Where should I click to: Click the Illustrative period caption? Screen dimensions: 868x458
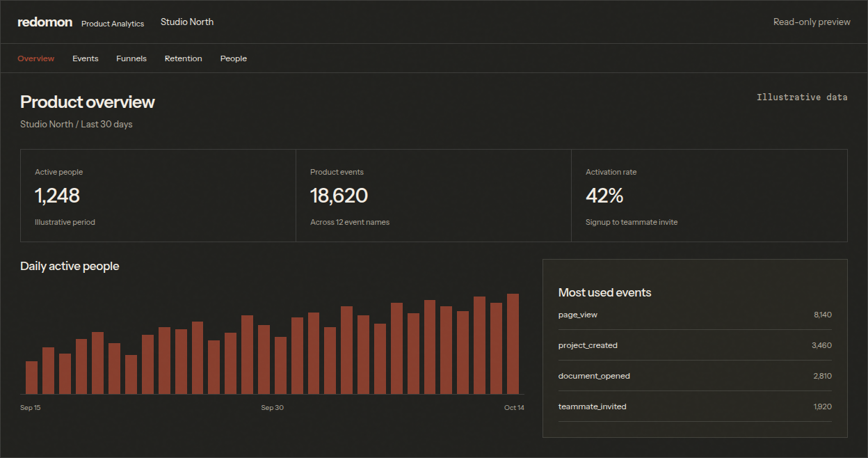click(65, 223)
